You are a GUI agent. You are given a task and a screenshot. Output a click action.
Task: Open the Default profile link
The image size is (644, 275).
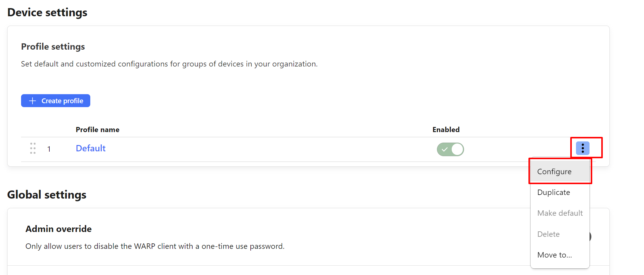point(91,148)
